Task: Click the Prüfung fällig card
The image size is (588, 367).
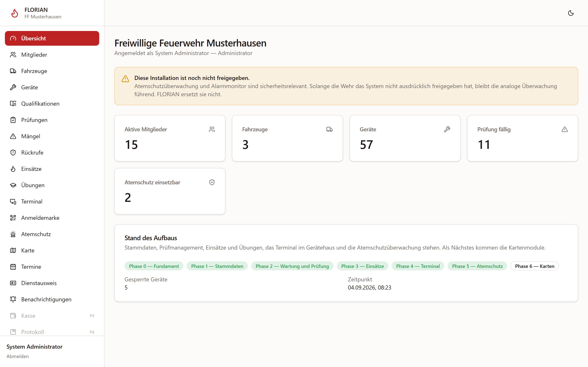Action: click(522, 138)
